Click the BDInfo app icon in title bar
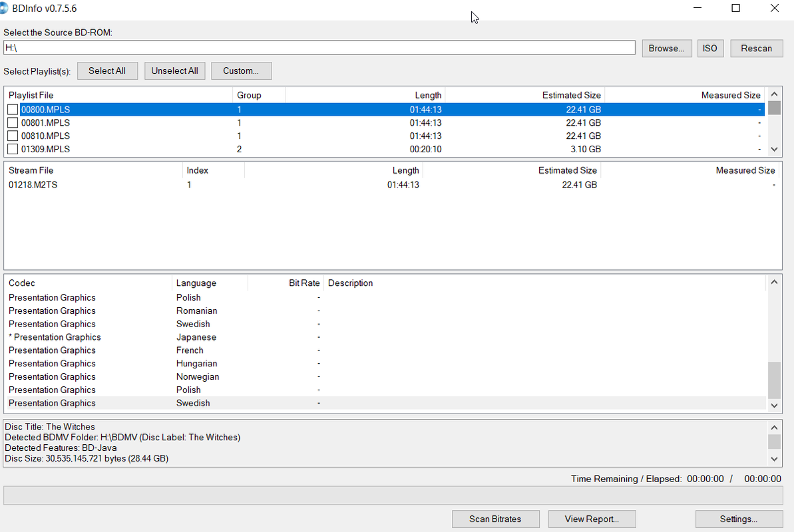 3,8
